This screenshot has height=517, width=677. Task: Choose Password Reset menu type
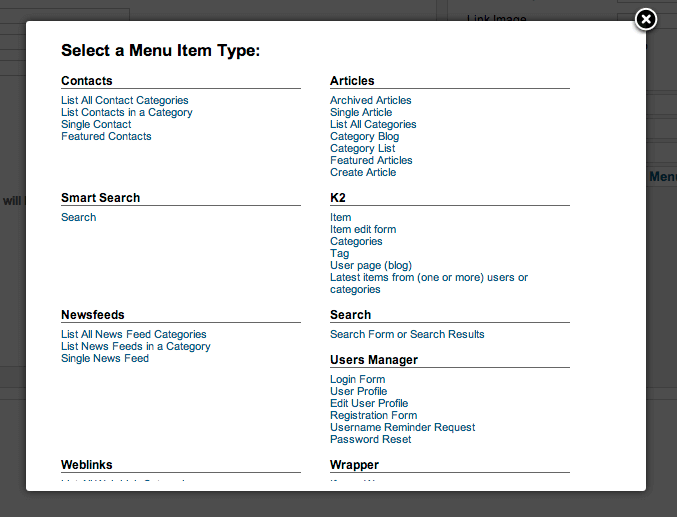[x=371, y=439]
